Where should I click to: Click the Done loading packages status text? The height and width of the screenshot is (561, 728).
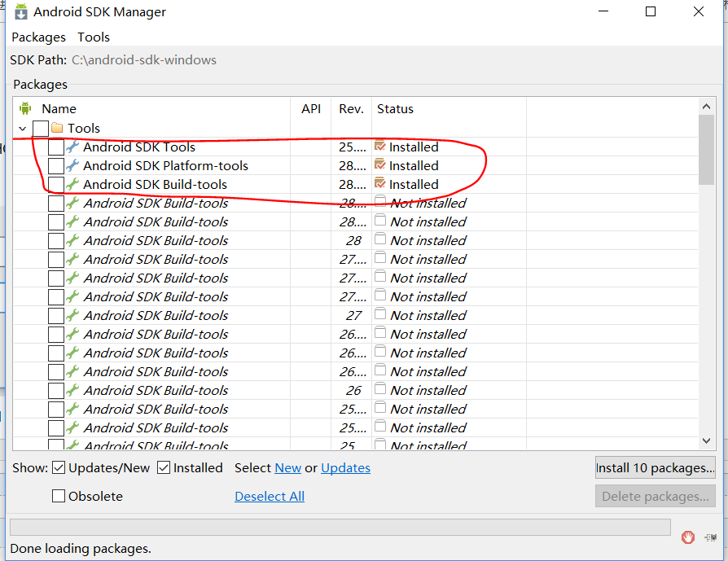click(81, 549)
